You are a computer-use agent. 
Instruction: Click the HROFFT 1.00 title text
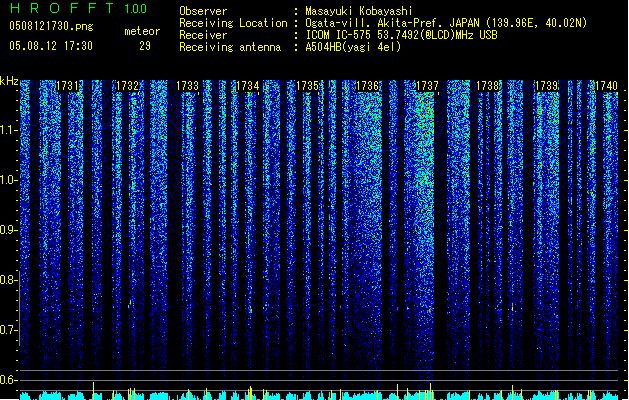pyautogui.click(x=79, y=8)
